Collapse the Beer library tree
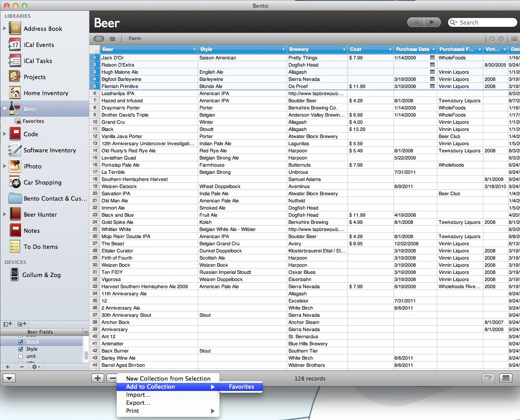Screen dimensions: 520x420 (x=4, y=109)
